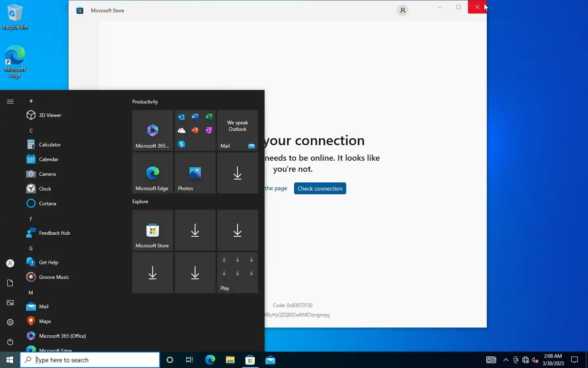Start Cortana from the app list

point(73,204)
